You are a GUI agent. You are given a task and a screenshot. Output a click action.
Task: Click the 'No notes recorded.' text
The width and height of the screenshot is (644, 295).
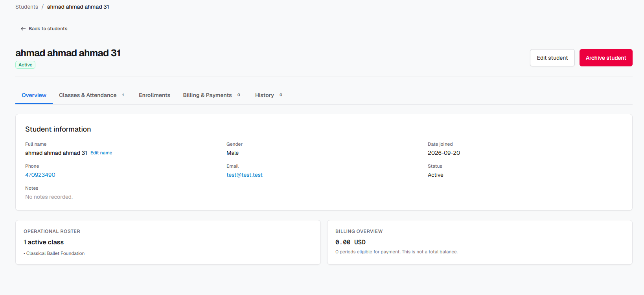click(49, 197)
